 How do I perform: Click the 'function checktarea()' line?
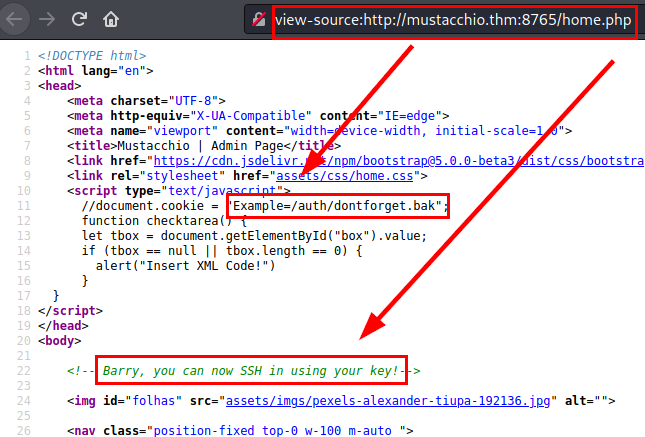coord(164,221)
